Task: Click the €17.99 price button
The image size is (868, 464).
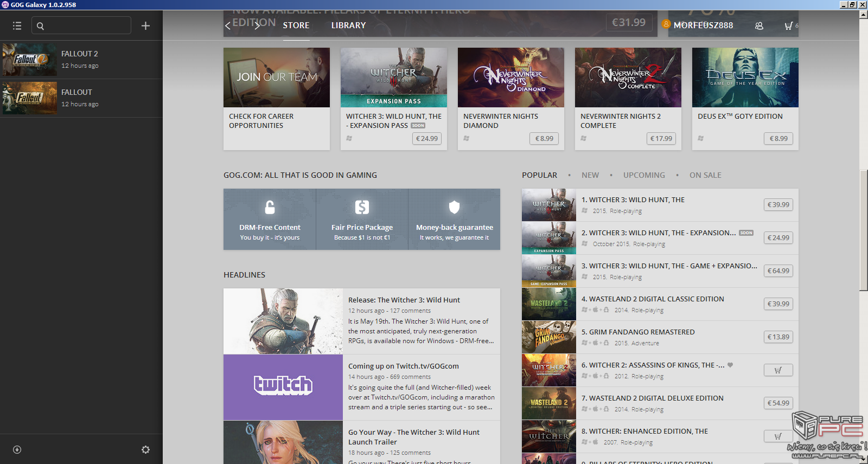Action: (661, 139)
